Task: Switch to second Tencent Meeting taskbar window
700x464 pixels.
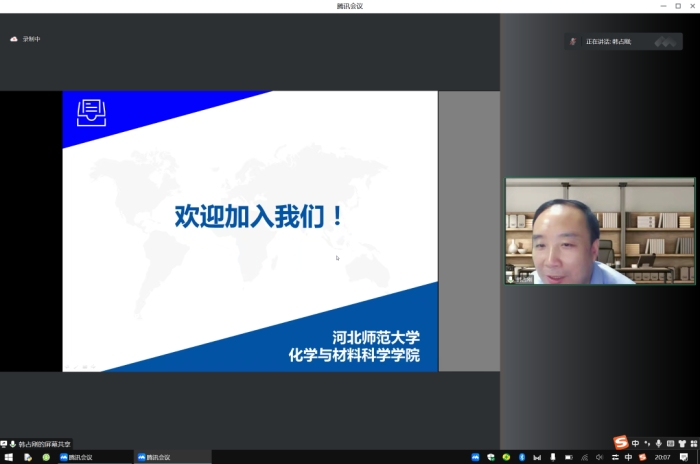Action: (173, 457)
